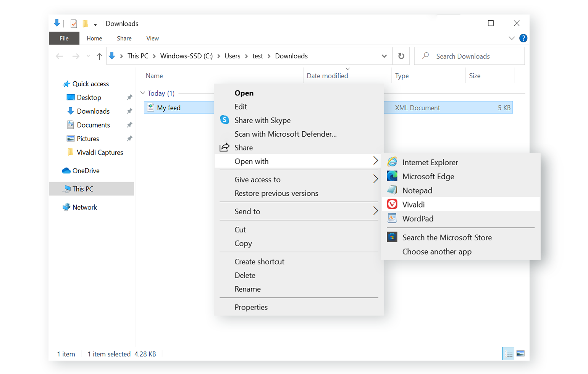Image resolution: width=588 pixels, height=374 pixels.
Task: Open the file using WordPad
Action: click(417, 219)
